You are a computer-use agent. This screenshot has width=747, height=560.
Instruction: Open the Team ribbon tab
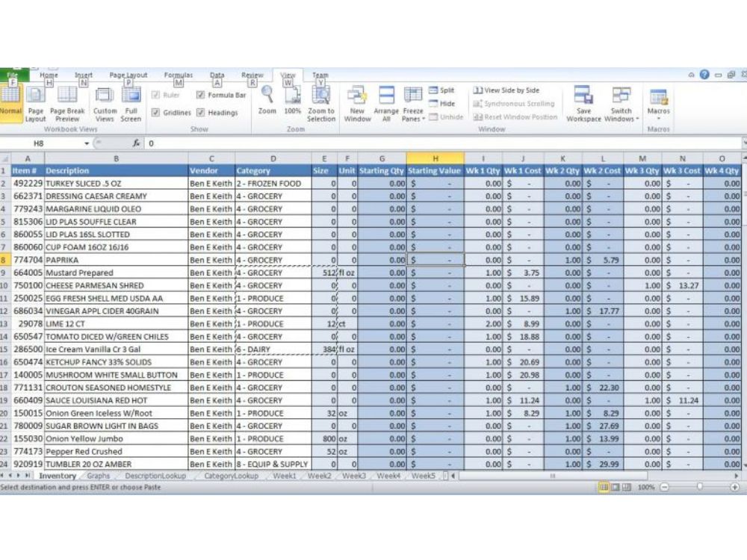pyautogui.click(x=320, y=75)
